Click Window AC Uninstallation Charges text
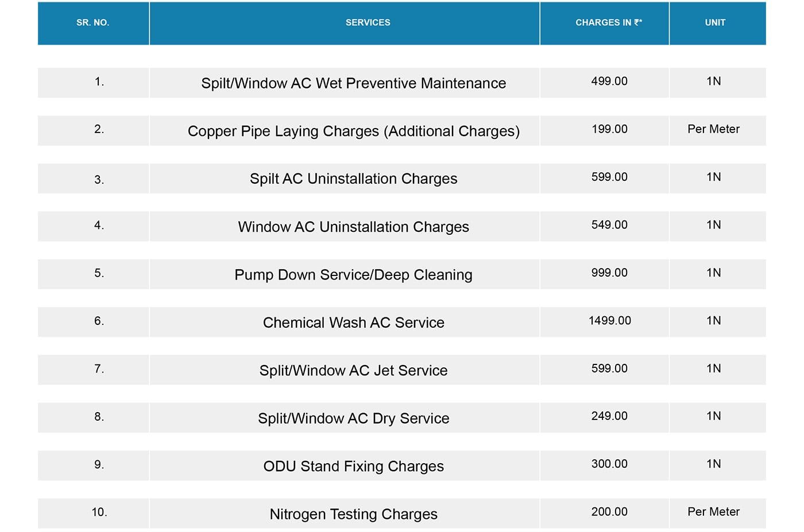This screenshot has width=804, height=532. coord(353,227)
